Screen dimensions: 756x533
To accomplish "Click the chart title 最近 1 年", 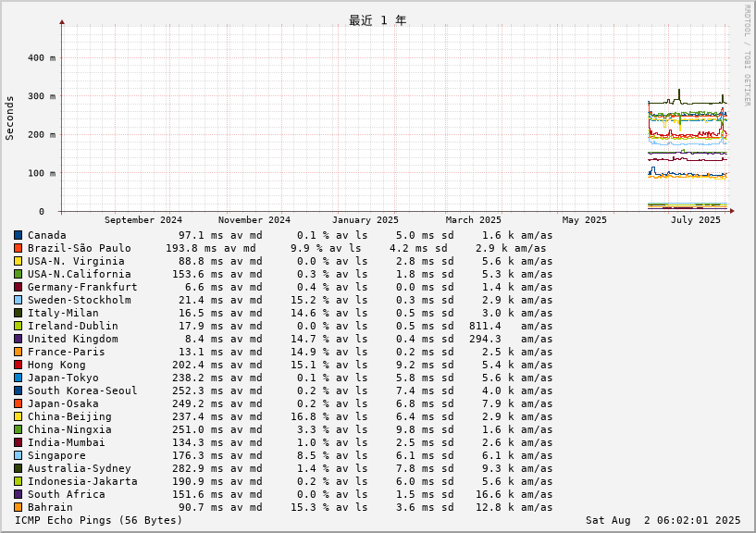I will (x=378, y=20).
